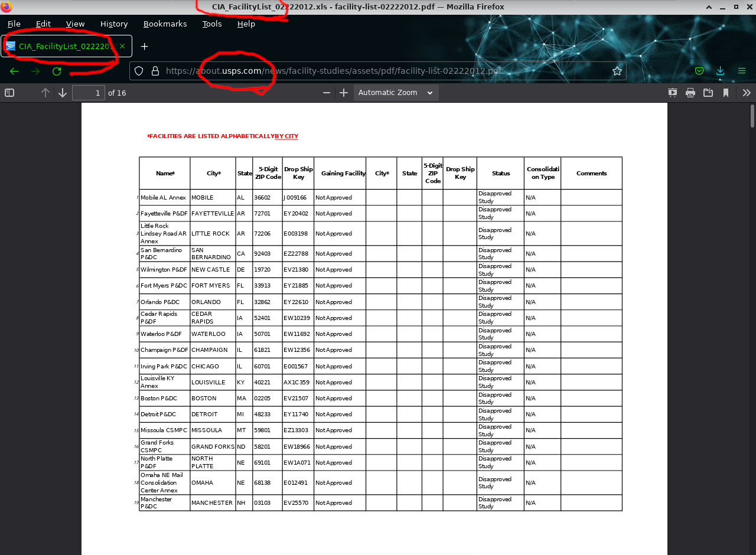Click drop ship key 'EW1A071' cell
This screenshot has height=555, width=756.
coord(297,463)
